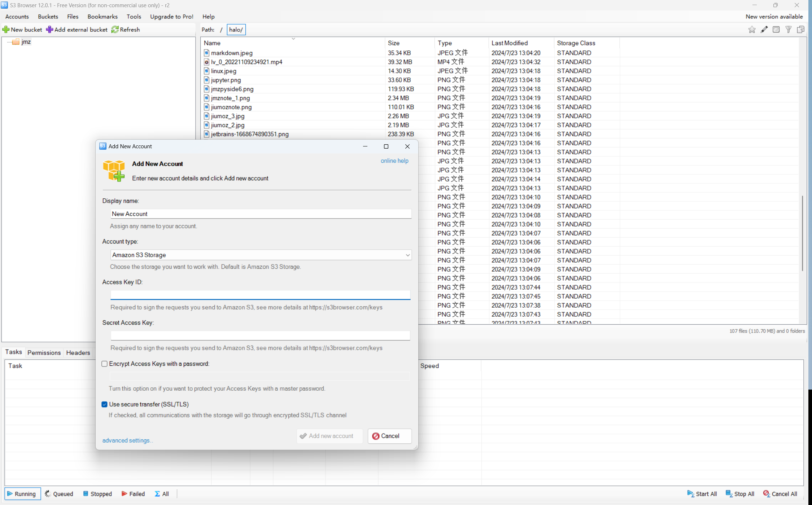Close the Add New Account dialog
This screenshot has width=812, height=505.
[x=407, y=146]
